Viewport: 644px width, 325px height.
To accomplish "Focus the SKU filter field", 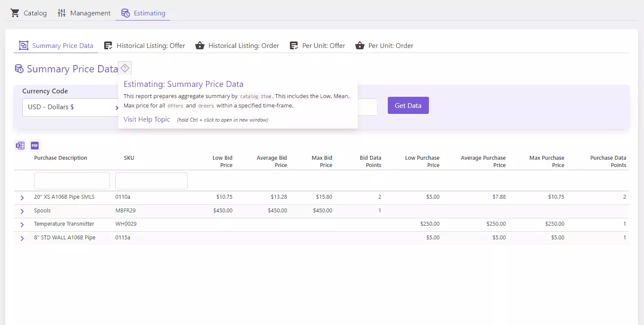I will click(x=151, y=181).
